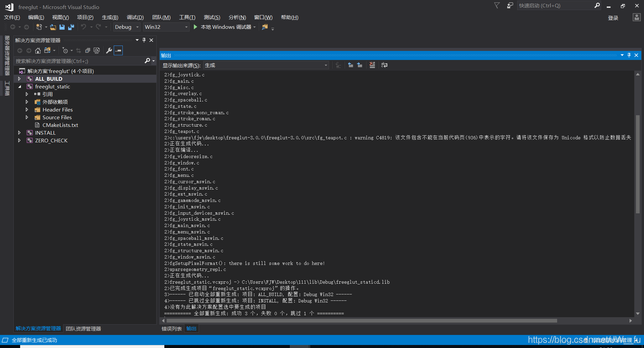The width and height of the screenshot is (644, 348).
Task: Open the 帮助(H) help menu
Action: [289, 17]
